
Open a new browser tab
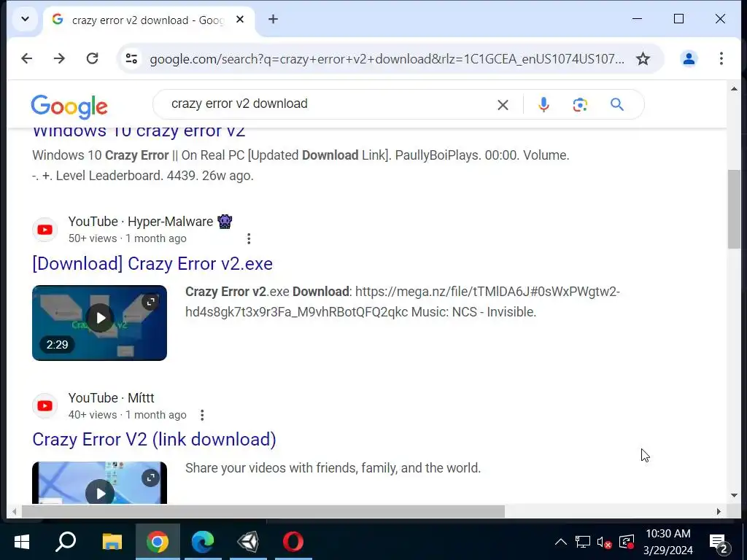pyautogui.click(x=273, y=20)
